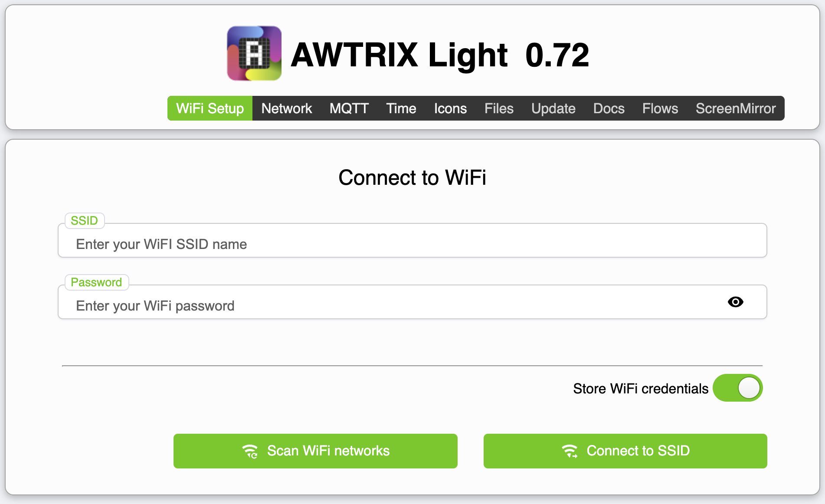Open the Time settings tab
Image resolution: width=825 pixels, height=504 pixels.
tap(401, 108)
